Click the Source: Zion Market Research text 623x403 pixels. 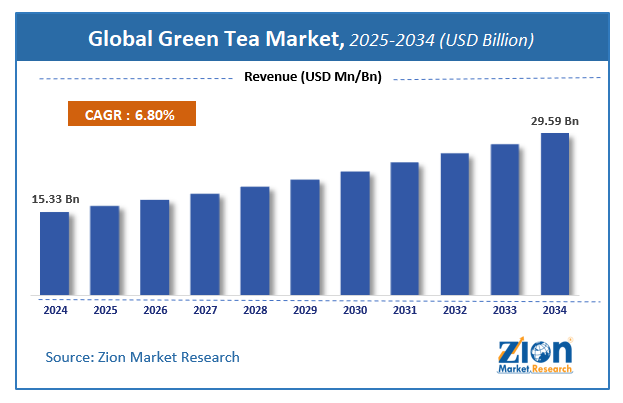tap(142, 357)
